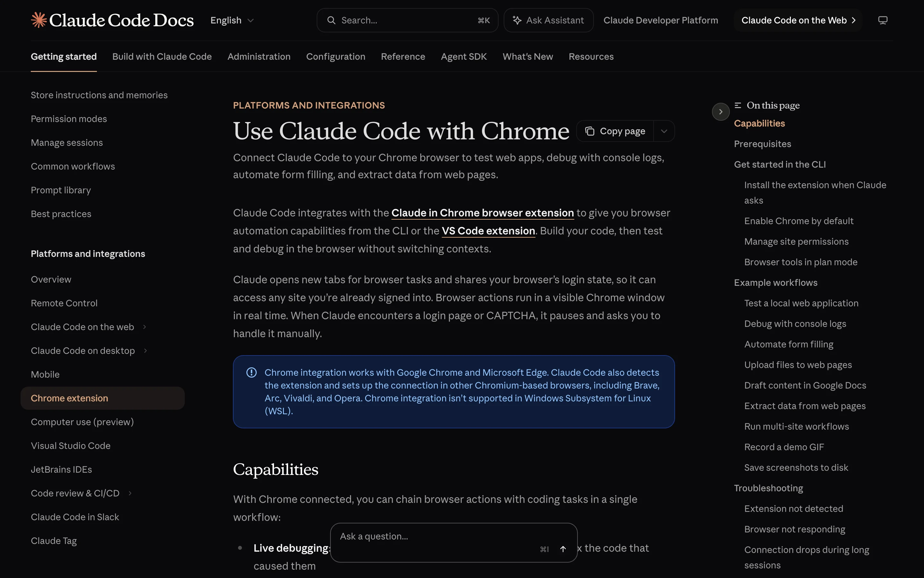Image resolution: width=924 pixels, height=578 pixels.
Task: Click the On this page list icon
Action: (x=738, y=105)
